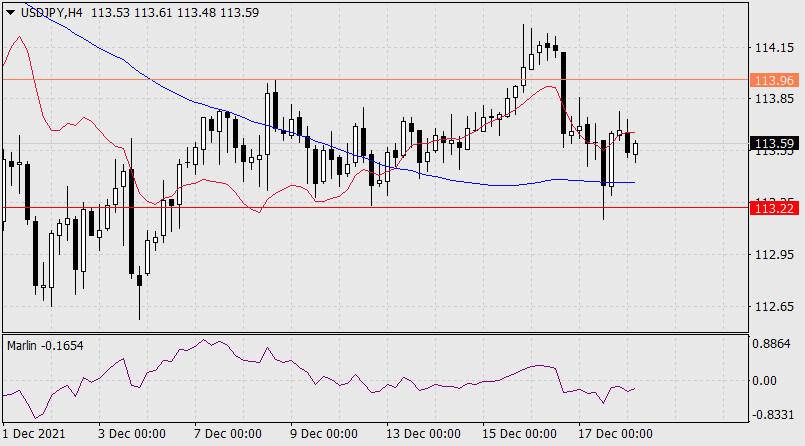This screenshot has height=446, width=805.
Task: Select the 113.96 orange price level label
Action: pos(774,81)
